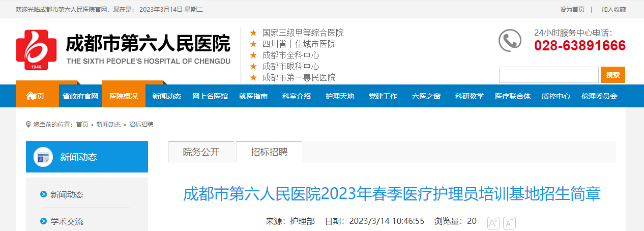This screenshot has height=231, width=644.
Task: Click the news calendar icon in sidebar header
Action: click(x=43, y=157)
